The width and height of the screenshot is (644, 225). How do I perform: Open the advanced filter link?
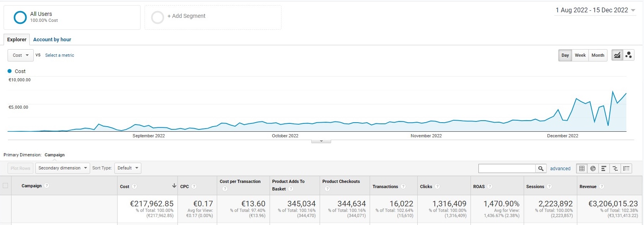560,169
